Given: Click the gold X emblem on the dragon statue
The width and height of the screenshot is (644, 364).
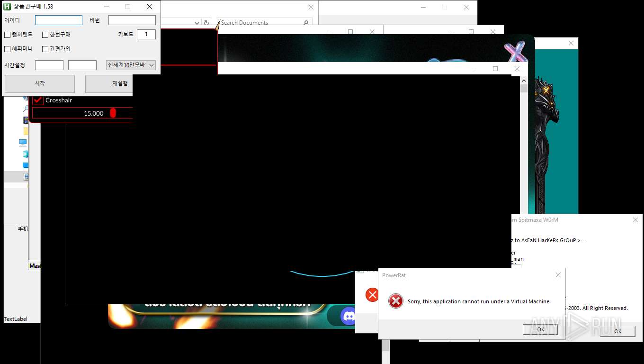Looking at the screenshot, I should click(546, 90).
